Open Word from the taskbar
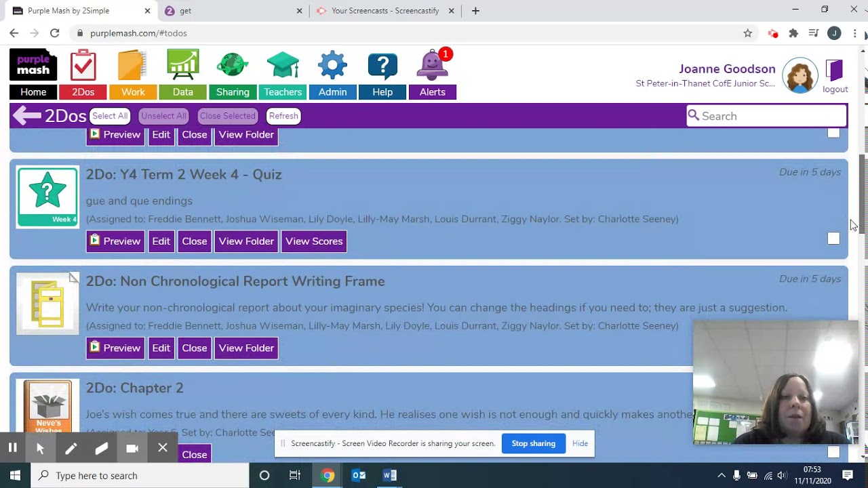The width and height of the screenshot is (868, 488). pyautogui.click(x=390, y=475)
